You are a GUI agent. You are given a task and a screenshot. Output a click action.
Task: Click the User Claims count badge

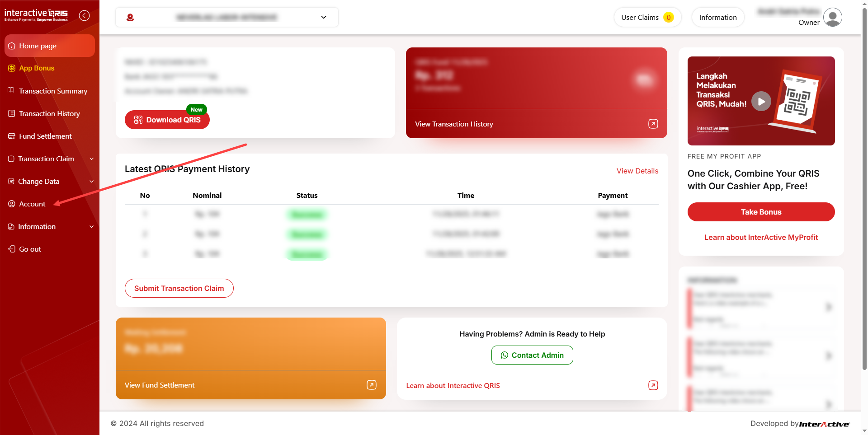pos(669,17)
